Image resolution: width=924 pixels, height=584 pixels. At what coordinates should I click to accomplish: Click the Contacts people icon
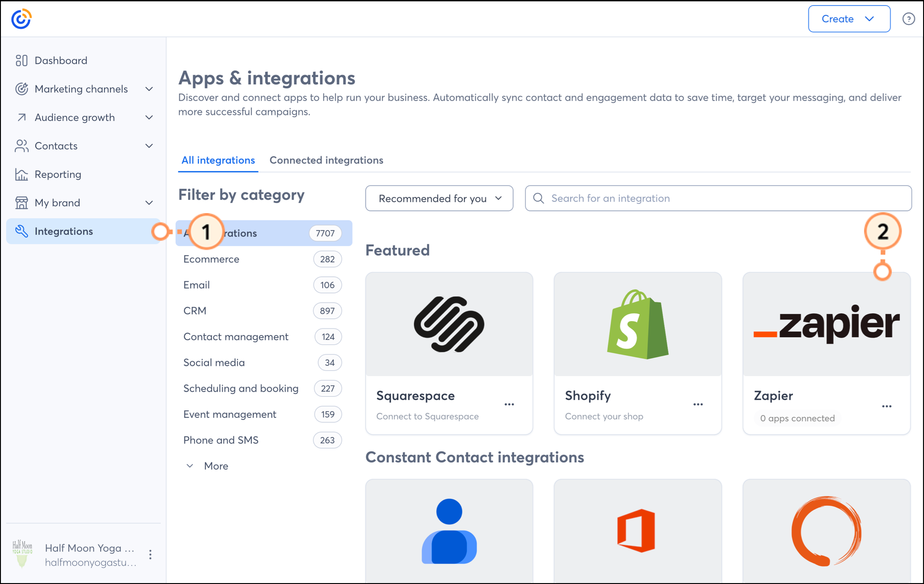tap(21, 146)
